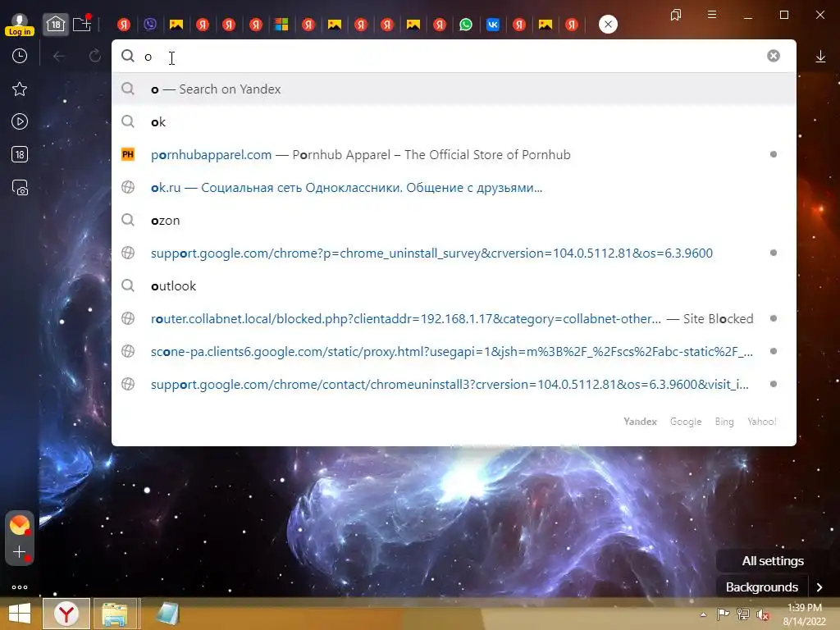Remove chrome_uninstall_survey suggestion via its dot
Viewport: 840px width, 630px height.
[x=773, y=253]
